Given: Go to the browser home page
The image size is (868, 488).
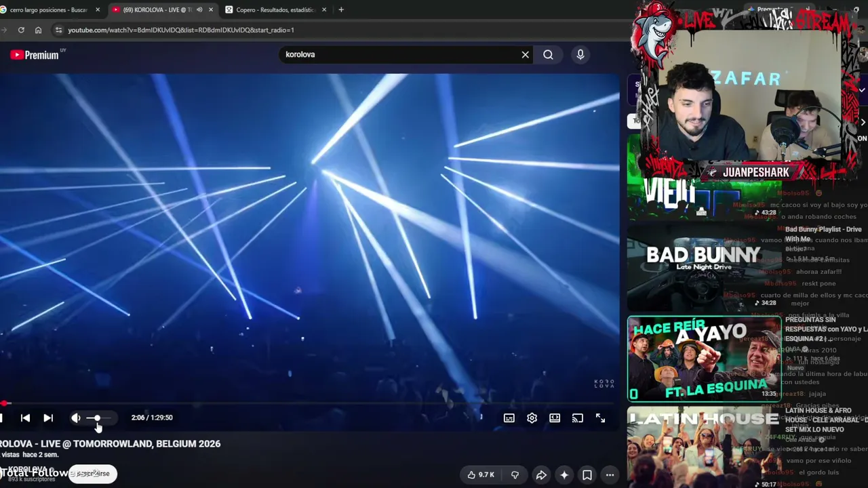Looking at the screenshot, I should (x=38, y=30).
